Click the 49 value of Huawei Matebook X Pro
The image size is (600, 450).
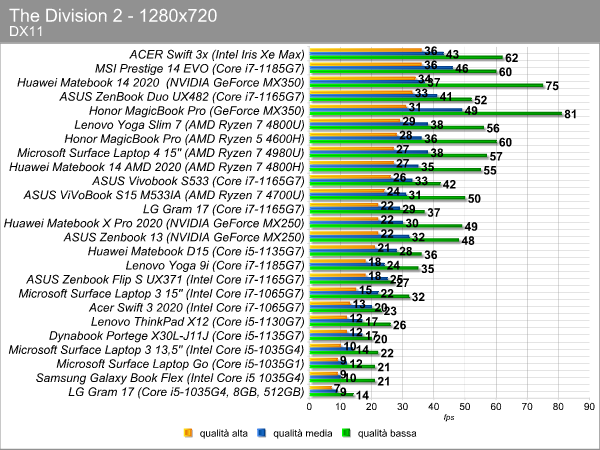coord(471,227)
